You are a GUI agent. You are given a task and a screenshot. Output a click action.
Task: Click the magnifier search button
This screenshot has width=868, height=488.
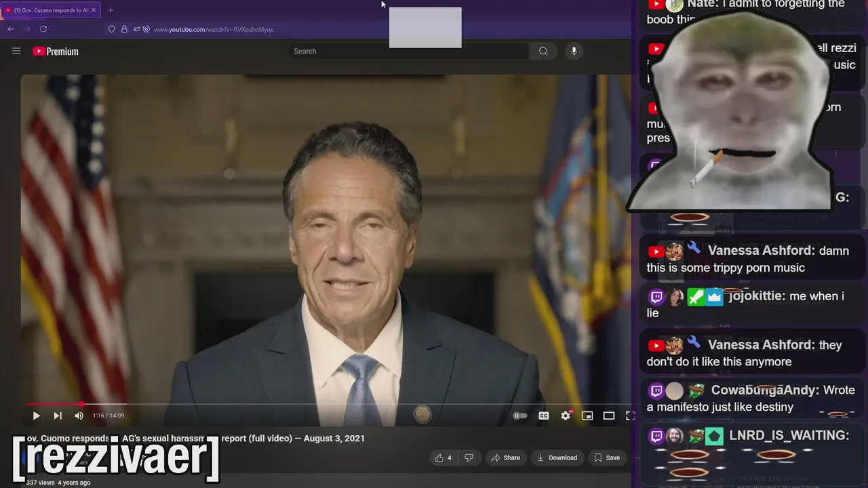point(543,51)
